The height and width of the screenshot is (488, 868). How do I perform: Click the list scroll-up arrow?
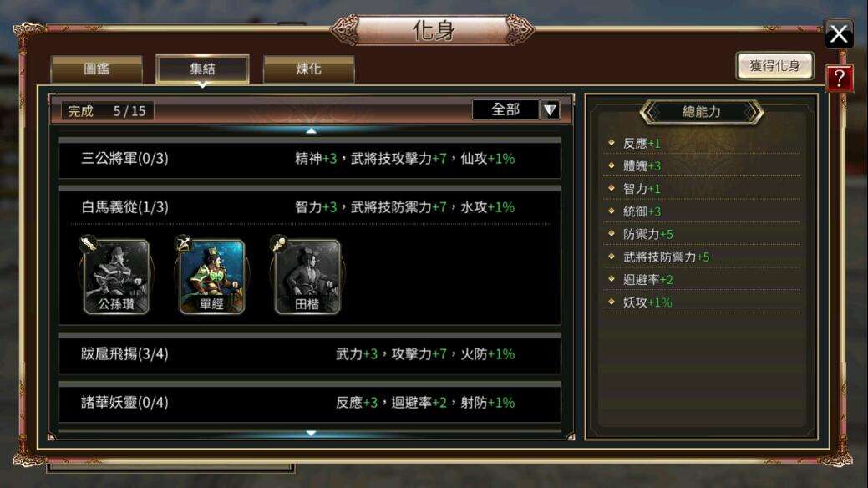coord(311,130)
